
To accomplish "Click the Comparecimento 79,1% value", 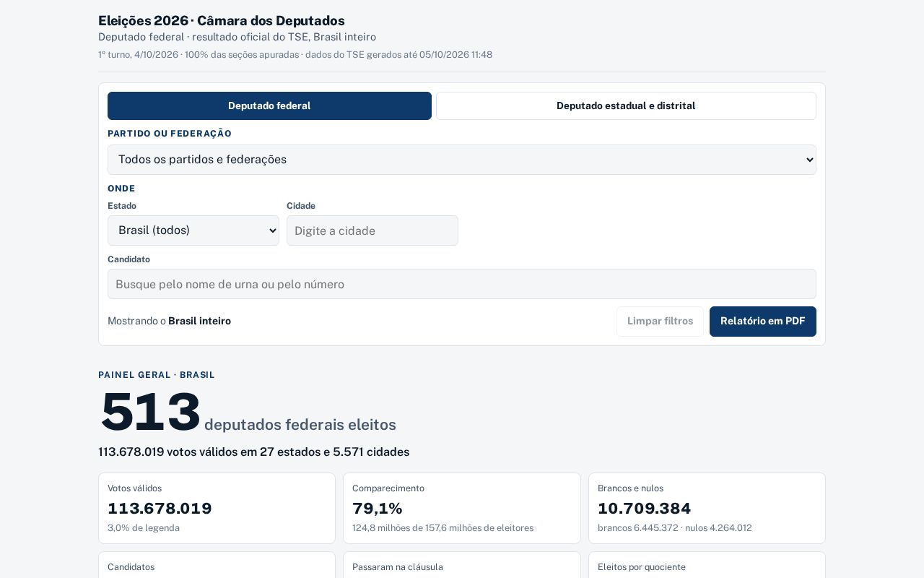I will [378, 509].
